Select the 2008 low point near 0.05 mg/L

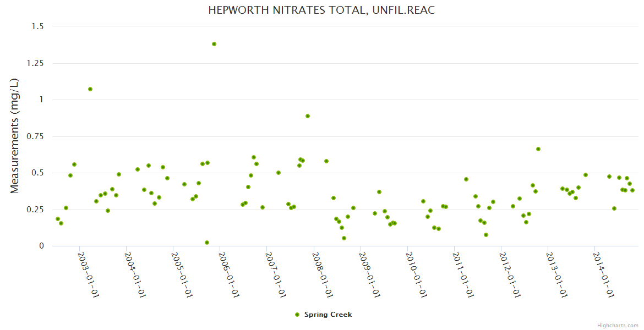pos(344,238)
